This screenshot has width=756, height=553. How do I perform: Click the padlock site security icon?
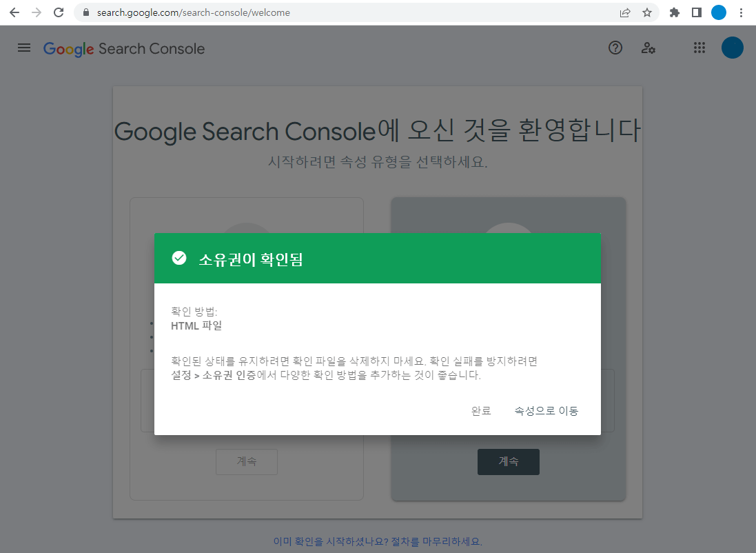coord(85,12)
